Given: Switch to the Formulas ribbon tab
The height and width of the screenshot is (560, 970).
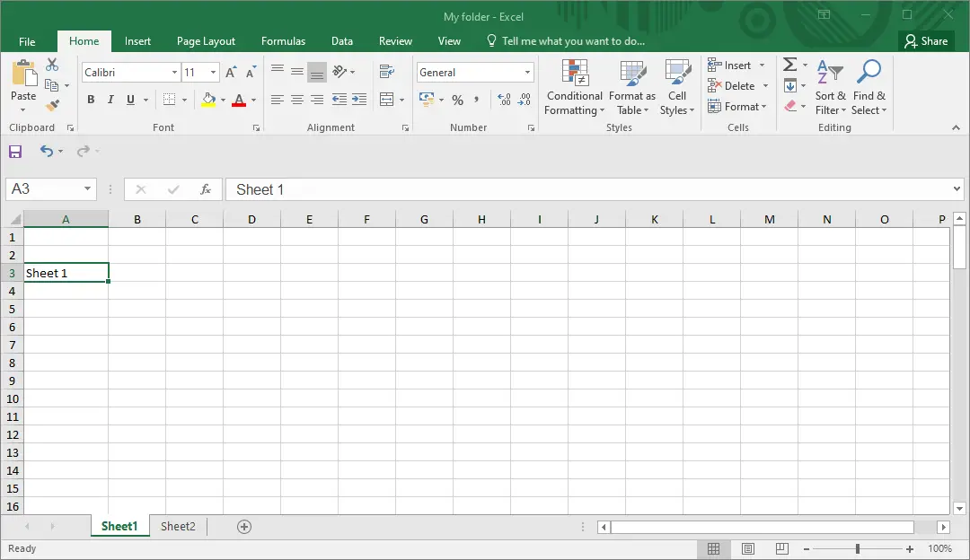Looking at the screenshot, I should (283, 41).
